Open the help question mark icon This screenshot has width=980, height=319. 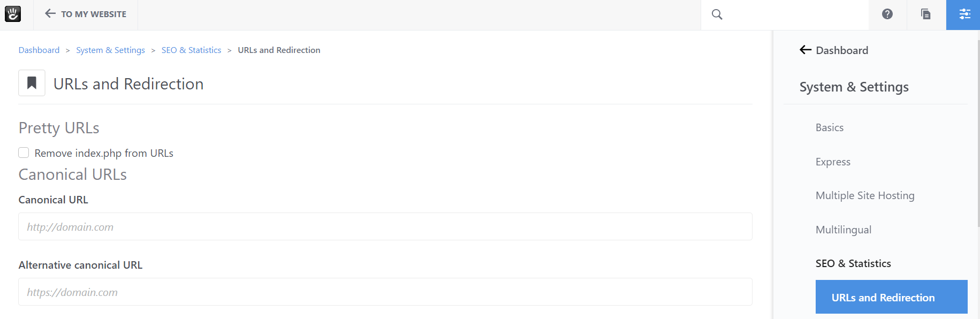click(887, 14)
